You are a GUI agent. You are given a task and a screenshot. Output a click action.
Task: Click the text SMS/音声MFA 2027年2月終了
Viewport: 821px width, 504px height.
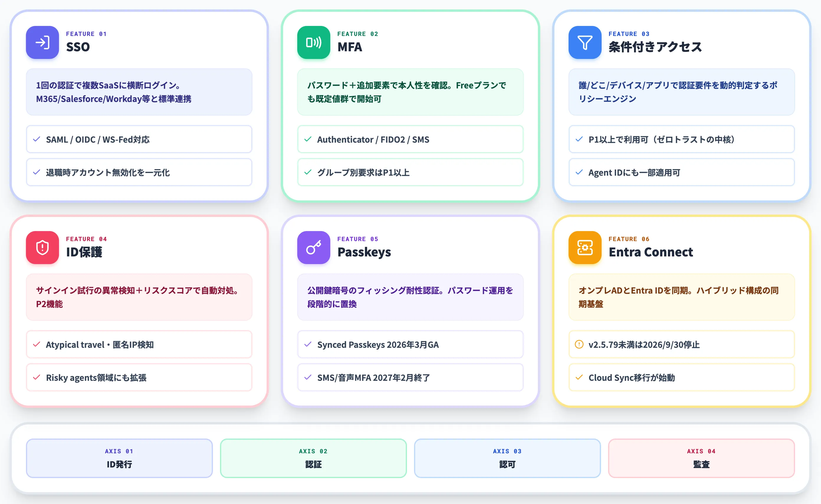(x=373, y=377)
